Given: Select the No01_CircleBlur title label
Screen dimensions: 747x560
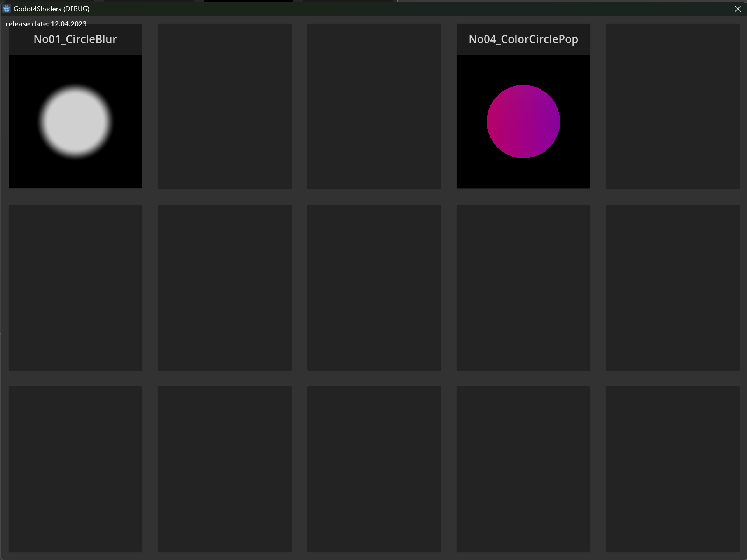Looking at the screenshot, I should (x=75, y=39).
